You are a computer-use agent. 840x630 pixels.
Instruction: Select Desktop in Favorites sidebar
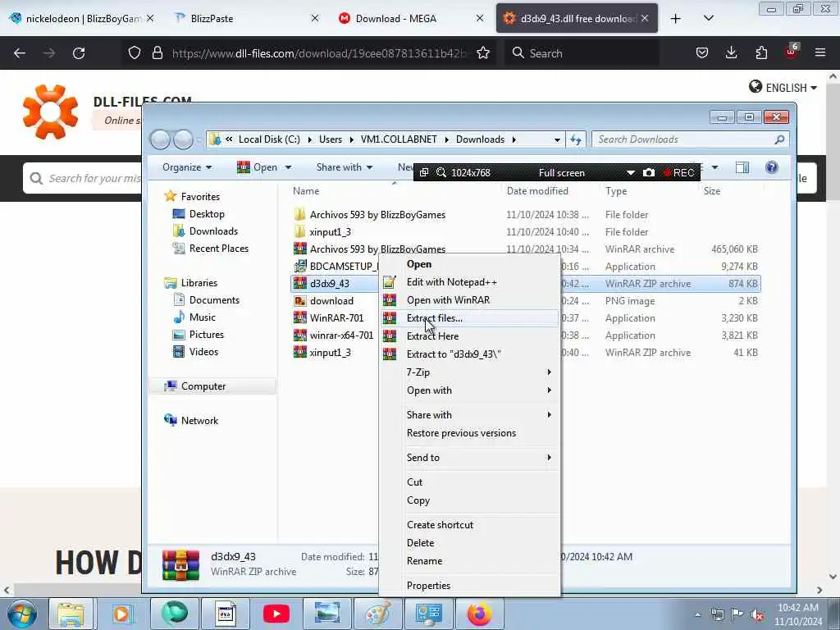pos(207,214)
